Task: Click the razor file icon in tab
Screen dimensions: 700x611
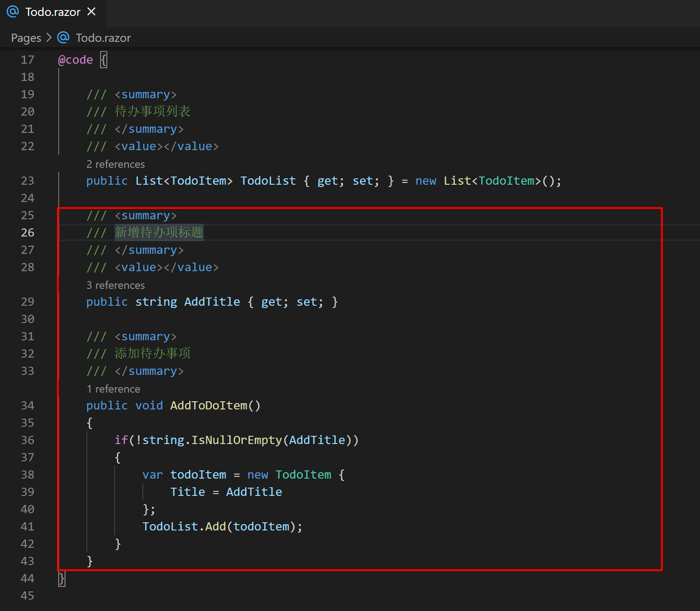Action: (13, 12)
